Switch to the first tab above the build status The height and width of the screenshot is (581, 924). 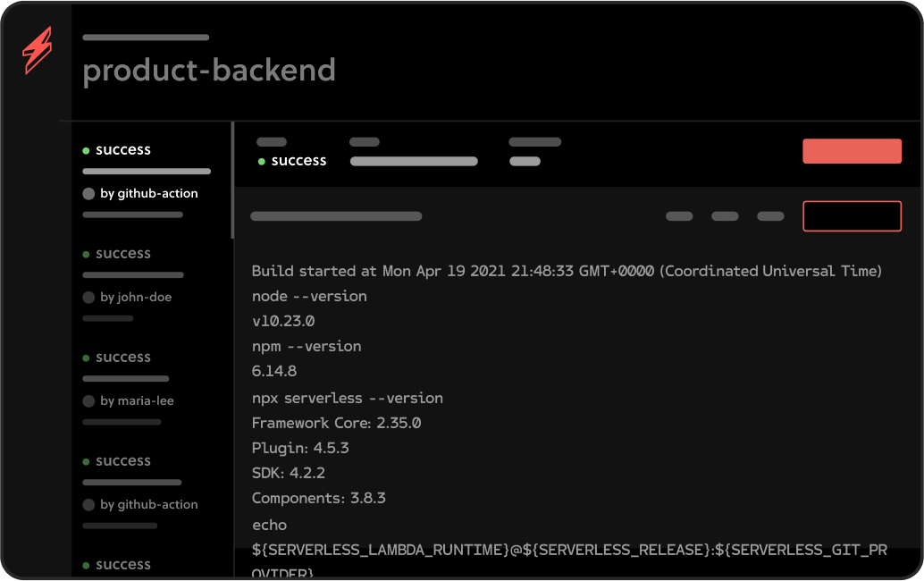point(271,141)
